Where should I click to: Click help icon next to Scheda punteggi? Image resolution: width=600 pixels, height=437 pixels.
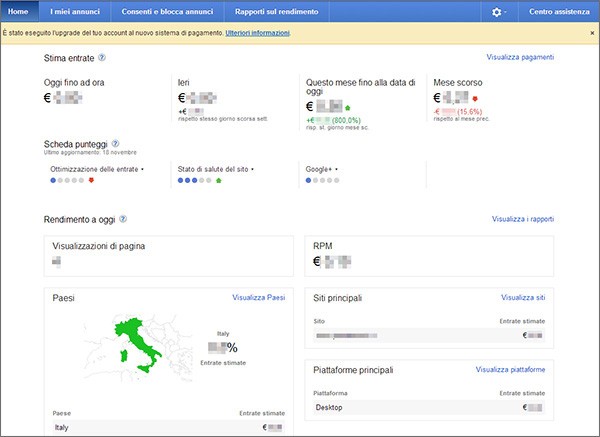click(116, 144)
